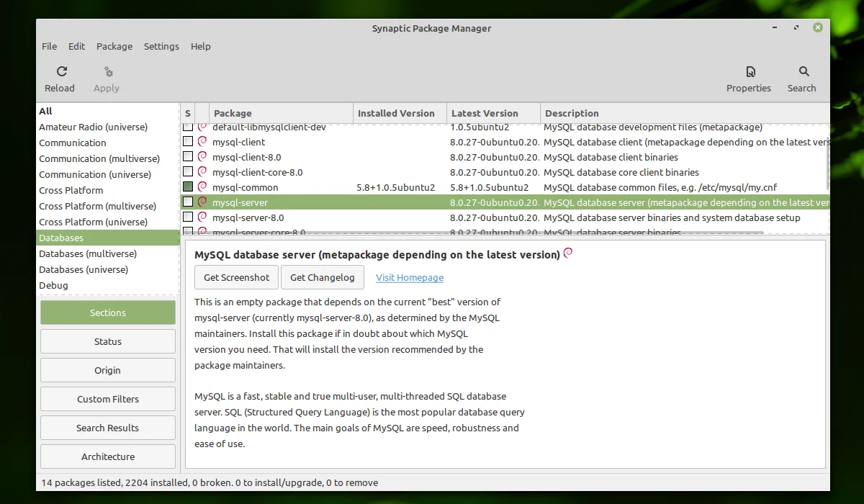Mark the mysql-server checkbox
864x504 pixels.
(x=188, y=202)
